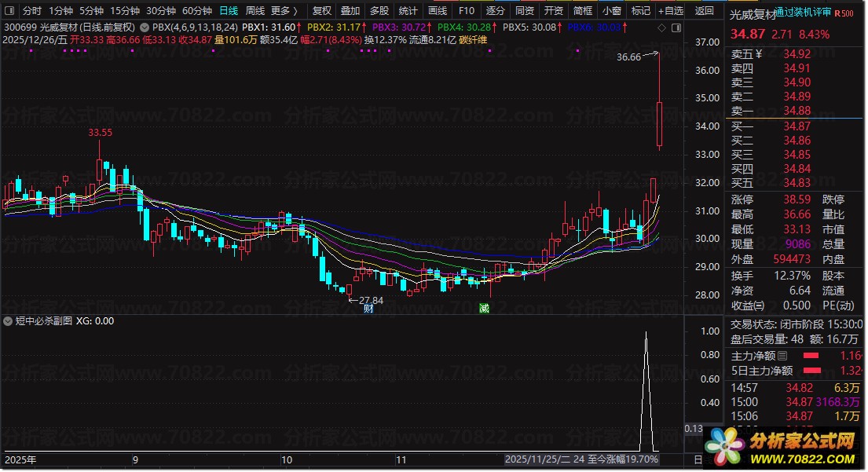
Task: Click the 买一 bid price 34.87
Action: coord(797,126)
